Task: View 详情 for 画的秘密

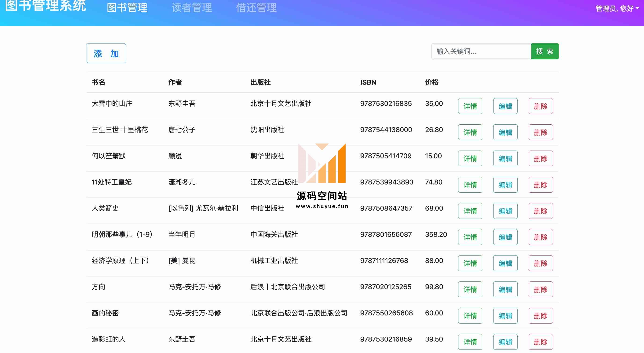Action: (470, 316)
